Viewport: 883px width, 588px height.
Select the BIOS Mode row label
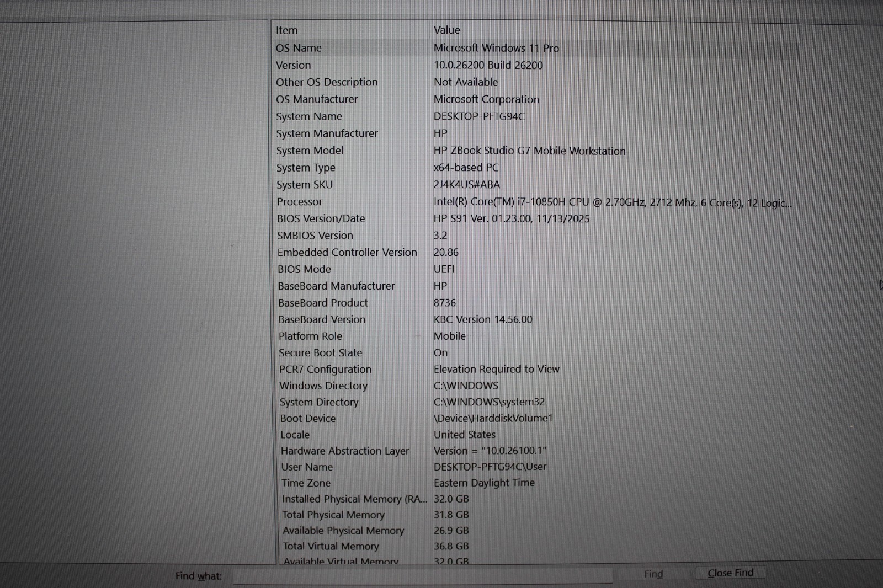(x=304, y=269)
